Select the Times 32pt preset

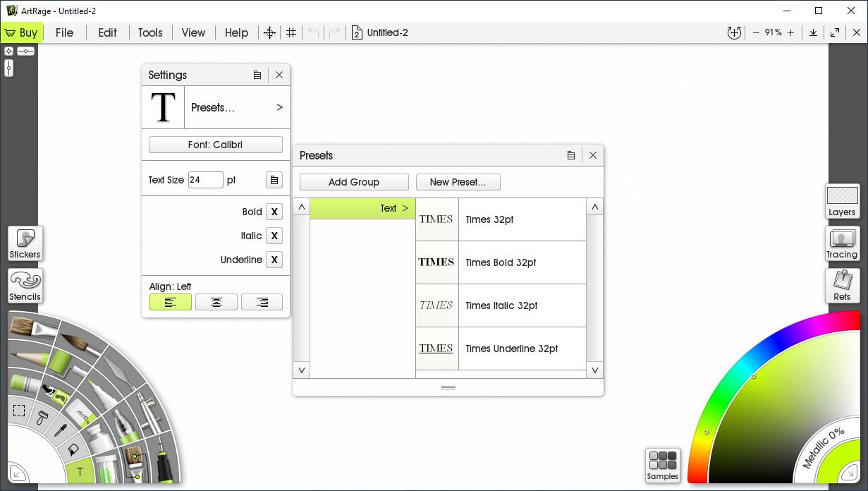tap(501, 219)
